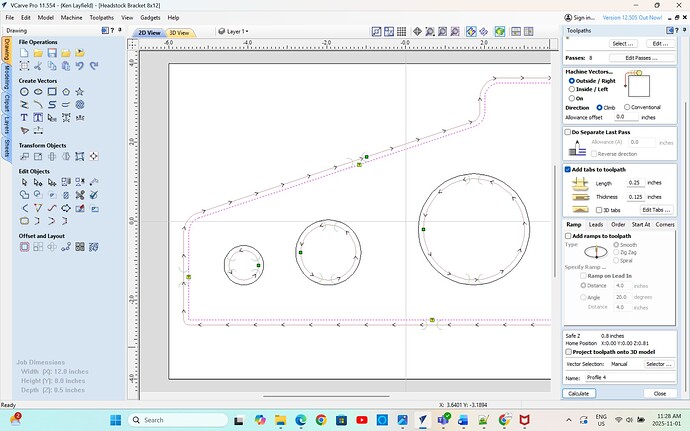Click the Version 12.505 Out Now! link

pos(632,18)
